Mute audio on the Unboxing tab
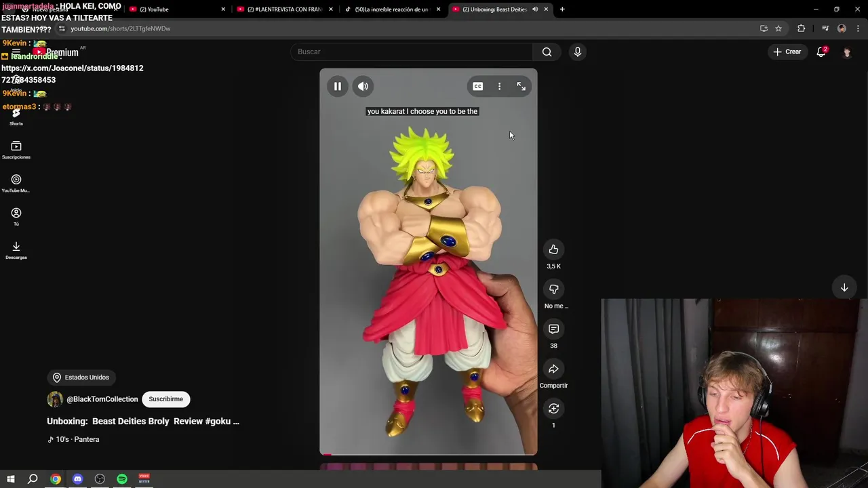 tap(535, 9)
